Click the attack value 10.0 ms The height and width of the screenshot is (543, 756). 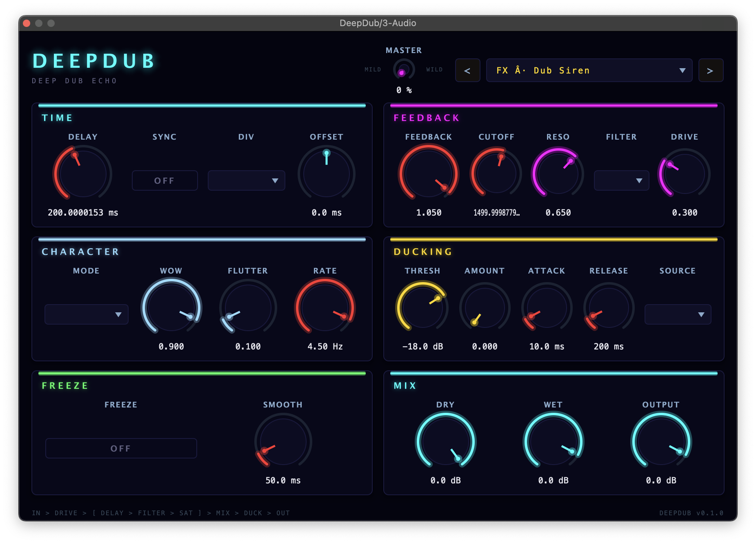547,347
